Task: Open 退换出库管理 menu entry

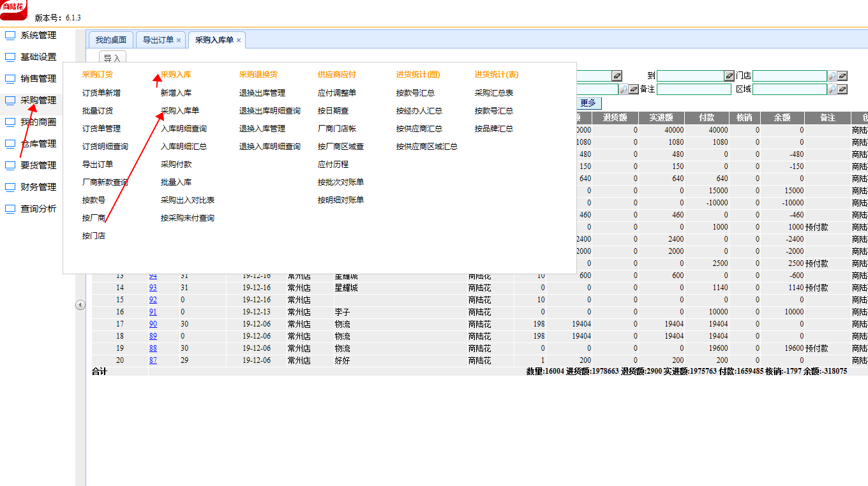Action: (262, 93)
